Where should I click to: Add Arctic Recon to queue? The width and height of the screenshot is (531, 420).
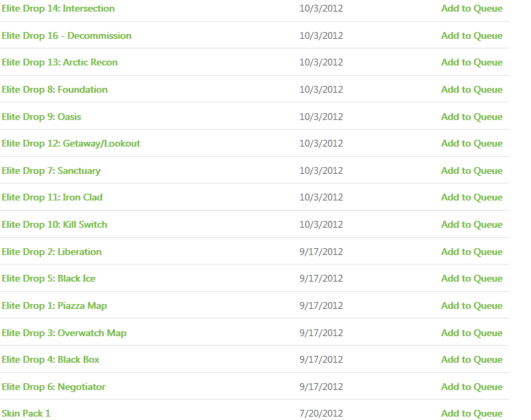pyautogui.click(x=472, y=62)
